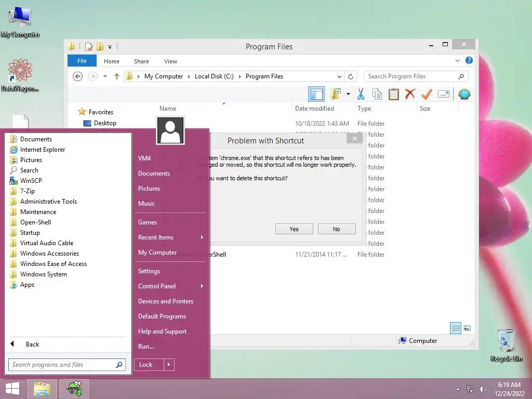
Task: Click the volume speaker tray icon
Action: (x=483, y=389)
